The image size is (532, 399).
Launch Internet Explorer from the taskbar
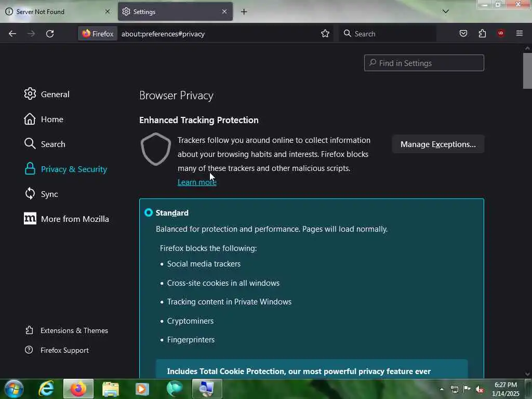point(46,389)
